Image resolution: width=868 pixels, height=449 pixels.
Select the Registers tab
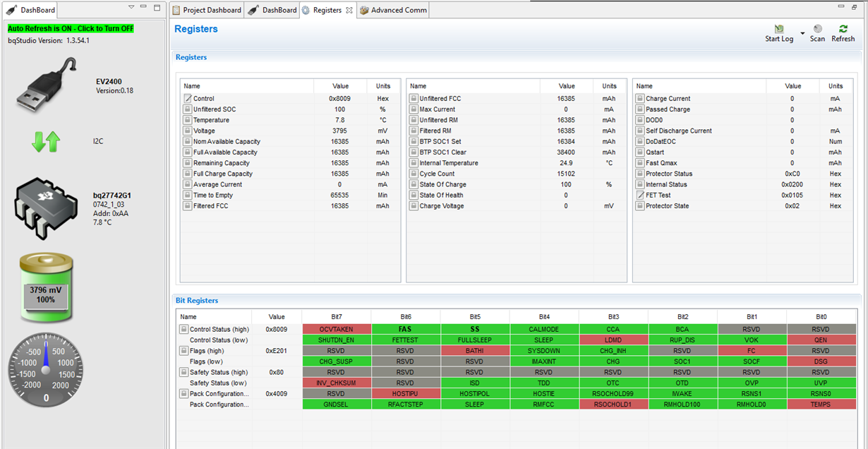pyautogui.click(x=327, y=10)
